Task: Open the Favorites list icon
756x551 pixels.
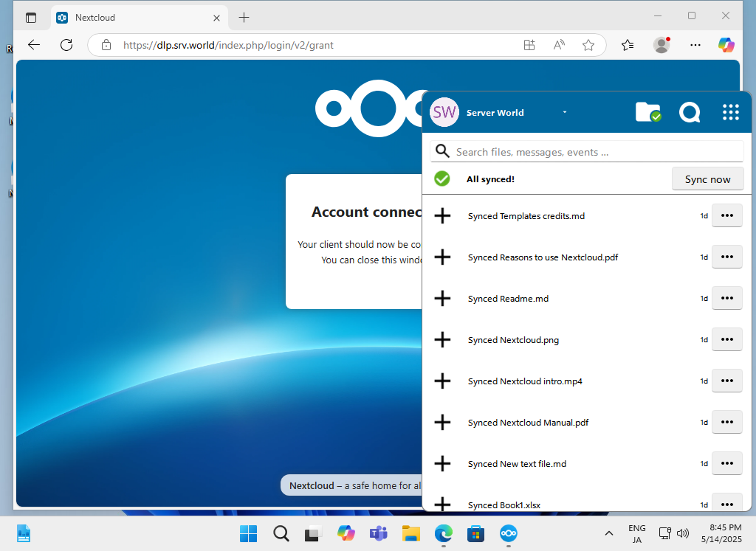Action: [x=628, y=45]
